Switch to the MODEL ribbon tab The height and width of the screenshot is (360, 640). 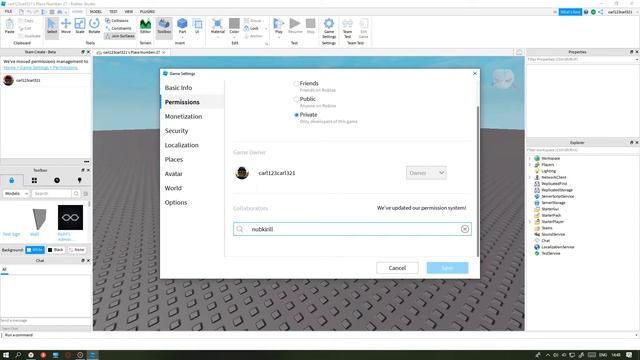point(96,11)
